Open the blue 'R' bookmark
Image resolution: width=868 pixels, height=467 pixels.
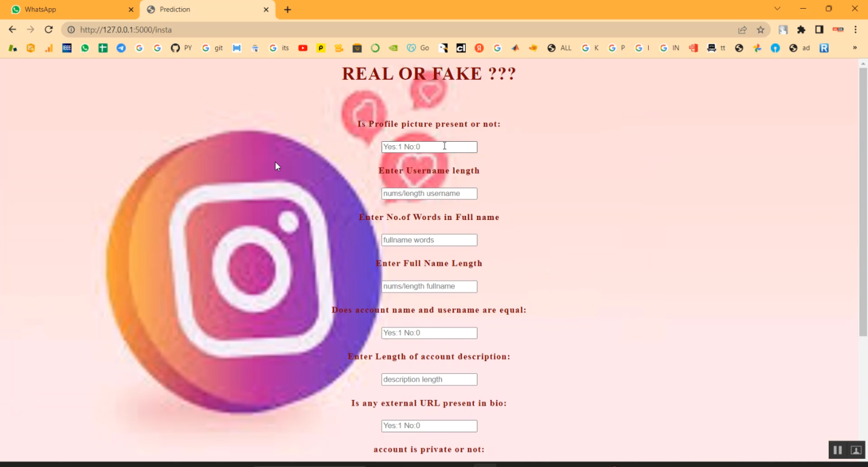[824, 48]
